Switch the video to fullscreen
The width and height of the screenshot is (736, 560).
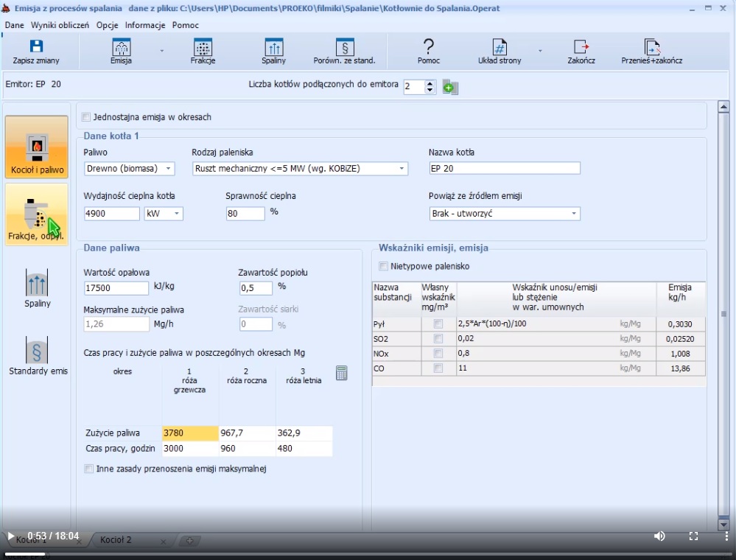[x=693, y=536]
